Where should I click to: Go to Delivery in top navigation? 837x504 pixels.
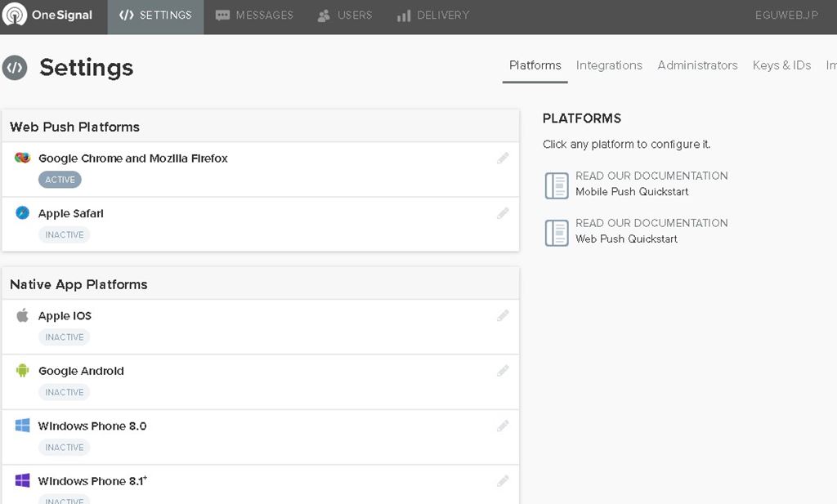pos(432,16)
